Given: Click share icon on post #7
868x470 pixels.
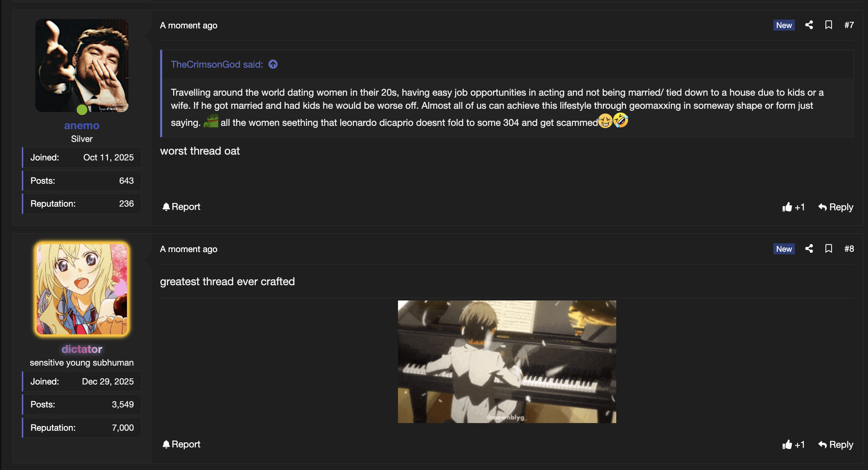Looking at the screenshot, I should click(x=809, y=25).
